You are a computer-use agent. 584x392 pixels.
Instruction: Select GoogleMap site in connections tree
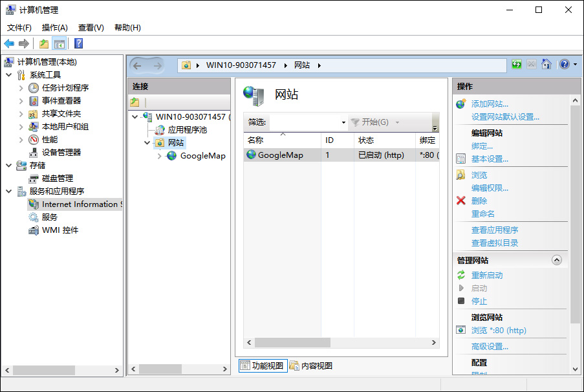coord(202,156)
